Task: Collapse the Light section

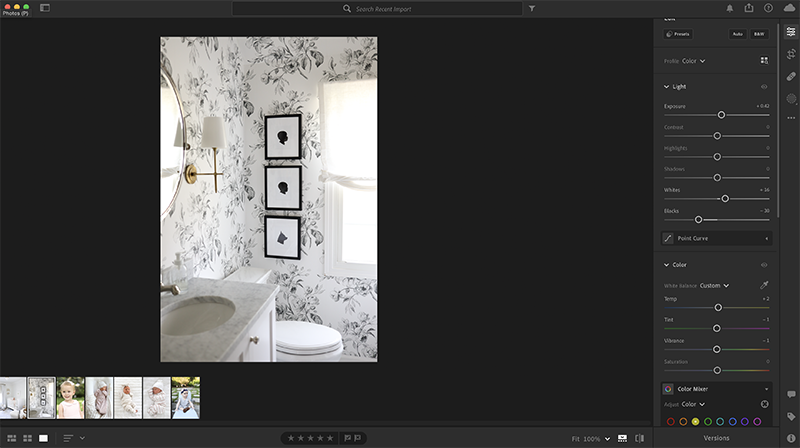Action: coord(666,87)
